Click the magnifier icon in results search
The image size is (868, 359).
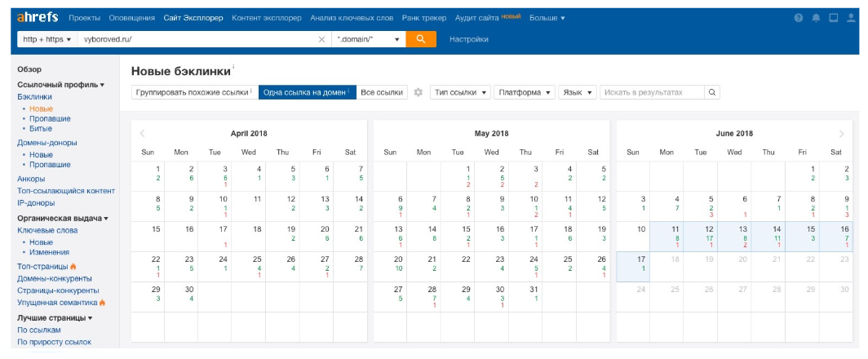point(712,92)
